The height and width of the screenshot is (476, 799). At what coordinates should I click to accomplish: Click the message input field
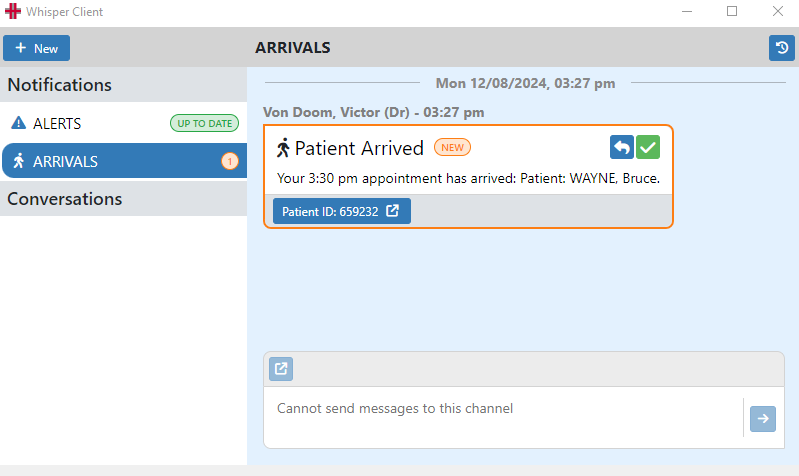[503, 417]
